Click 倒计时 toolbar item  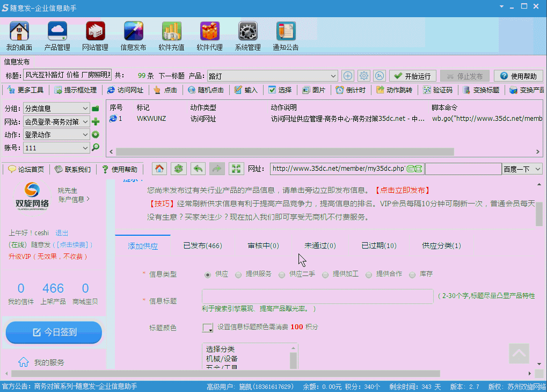(x=351, y=90)
